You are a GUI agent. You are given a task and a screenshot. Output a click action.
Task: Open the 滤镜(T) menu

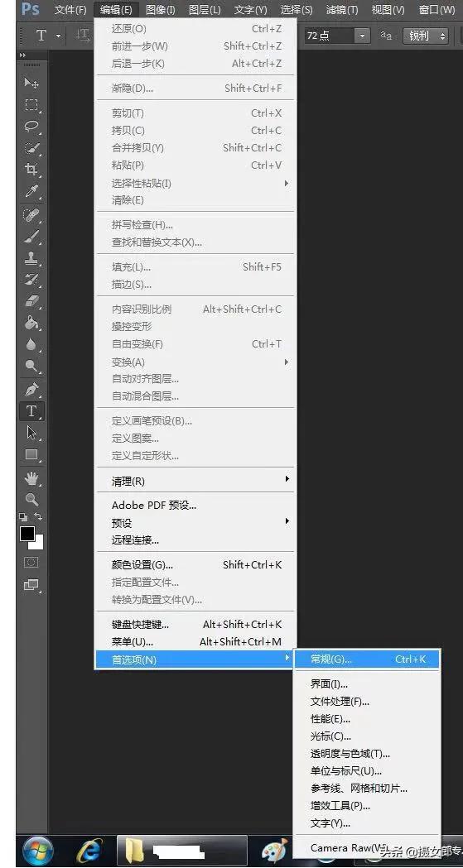click(342, 10)
